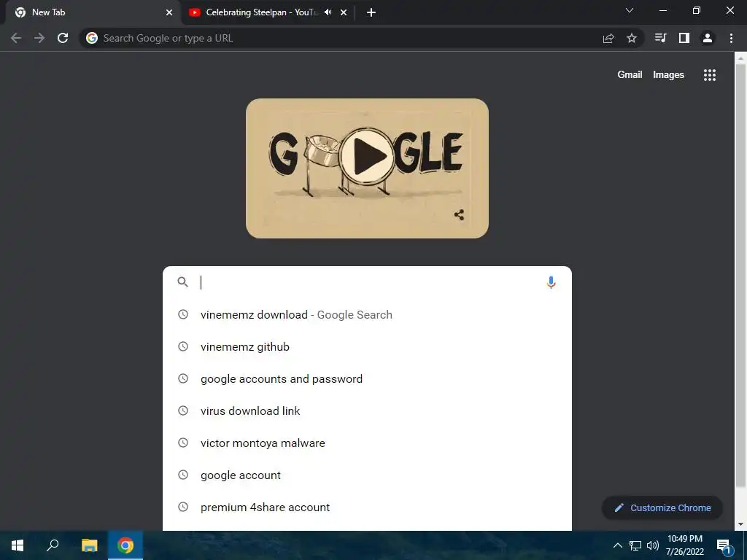Go back using the browser back arrow
The width and height of the screenshot is (747, 560).
coord(16,38)
